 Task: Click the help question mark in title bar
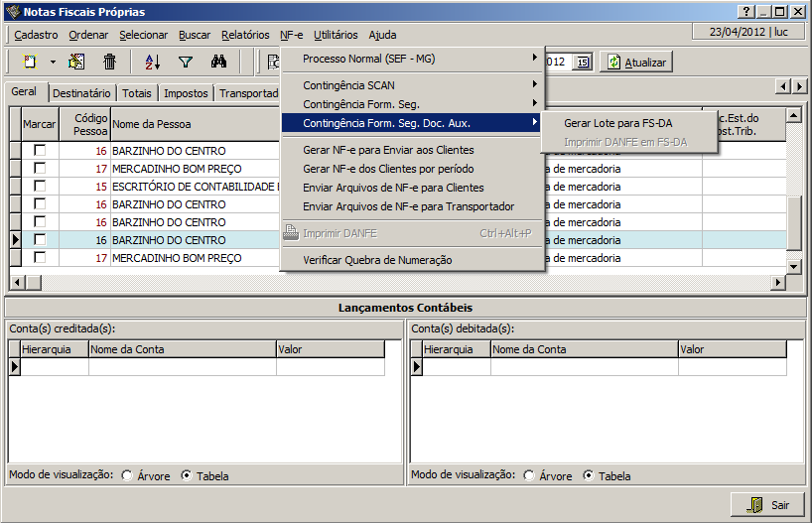745,11
